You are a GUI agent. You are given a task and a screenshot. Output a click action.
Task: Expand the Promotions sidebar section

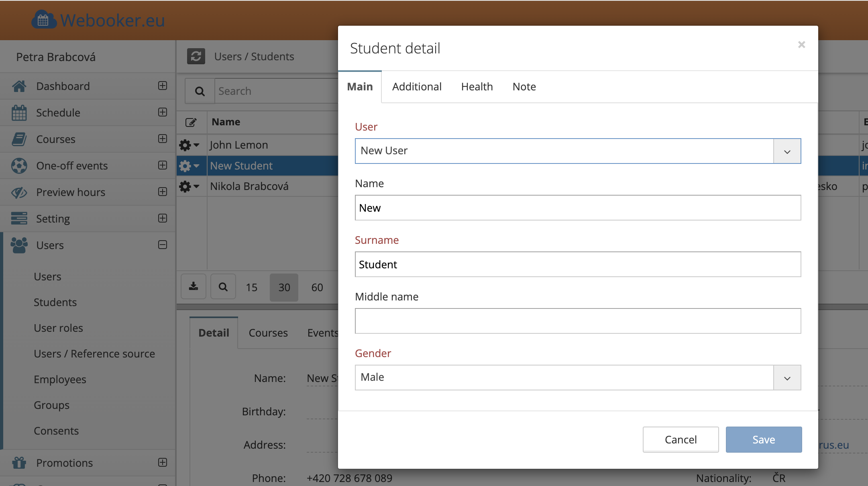(x=163, y=462)
